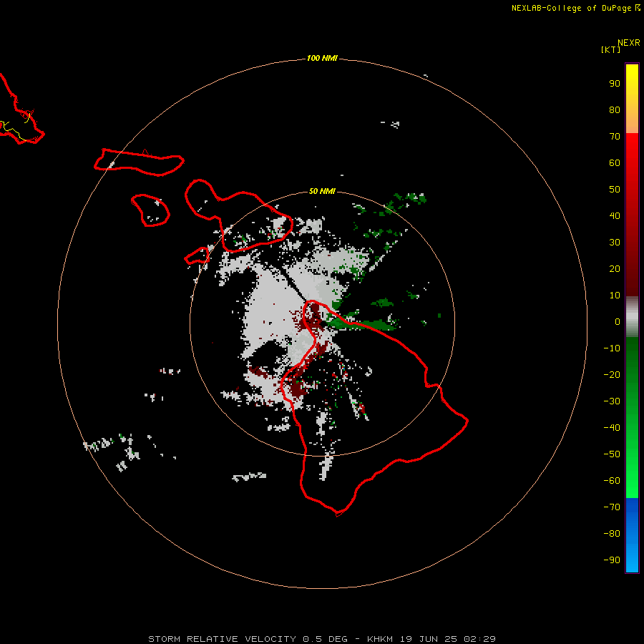This screenshot has width=644, height=644.
Task: Click the -20 value on the velocity scale
Action: click(x=612, y=374)
